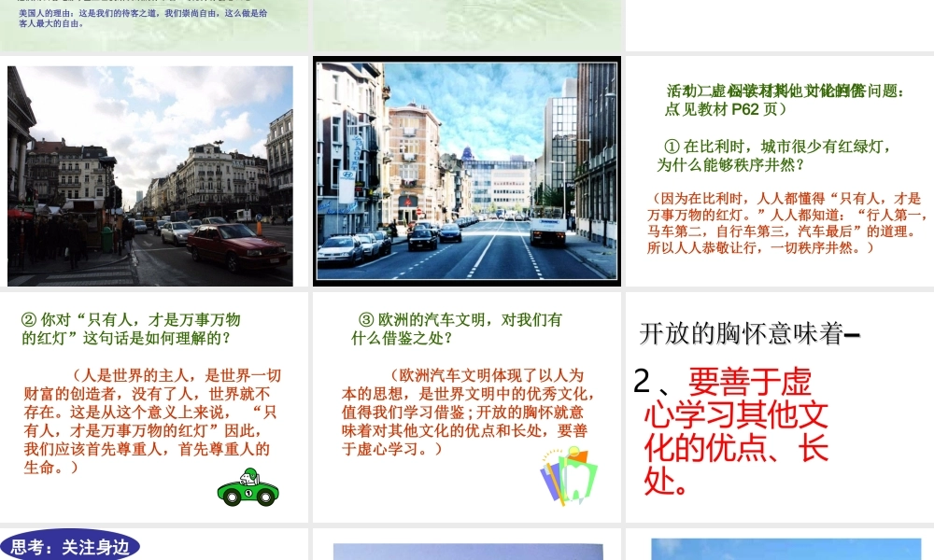Click question text ① 在比利时，城市很少有红绿灯

[x=777, y=147]
